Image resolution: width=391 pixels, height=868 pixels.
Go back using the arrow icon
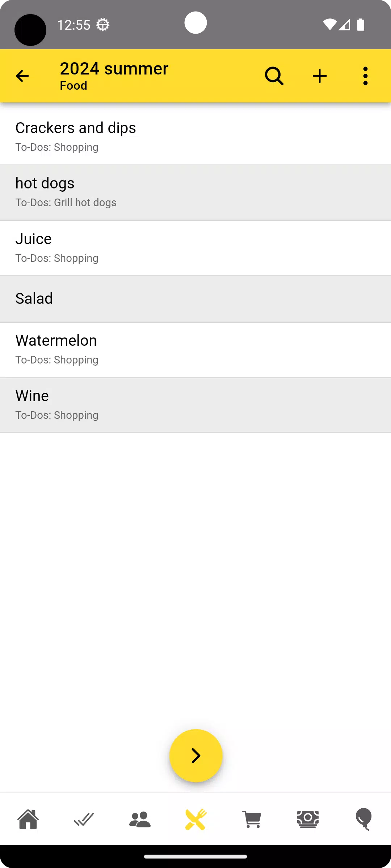pyautogui.click(x=22, y=76)
